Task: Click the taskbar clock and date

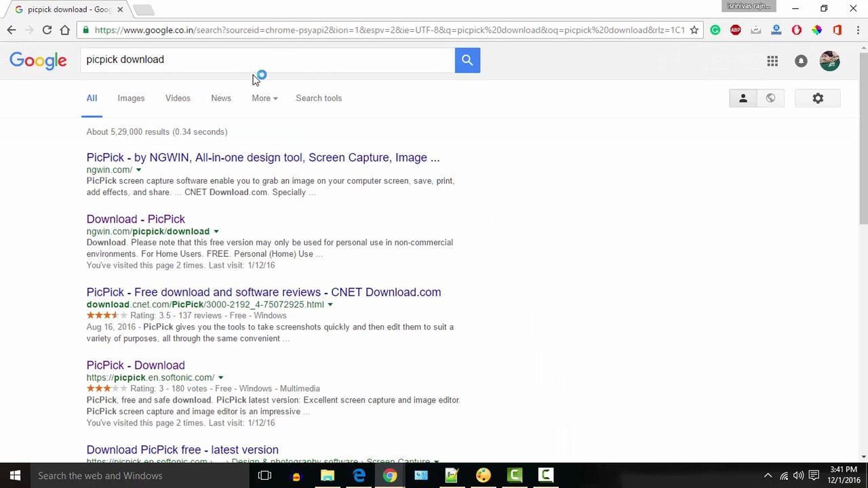Action: coord(844,475)
